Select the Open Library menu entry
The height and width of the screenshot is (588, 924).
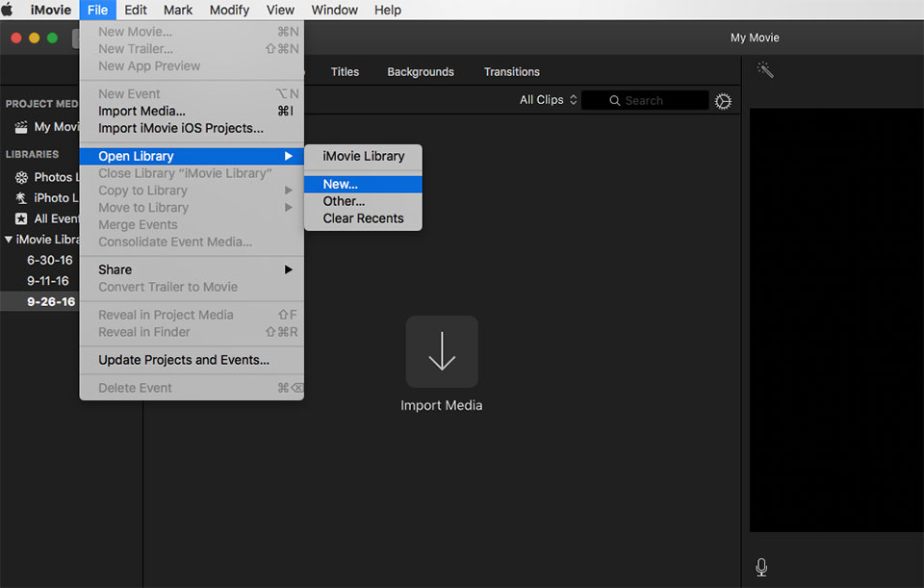(x=192, y=156)
